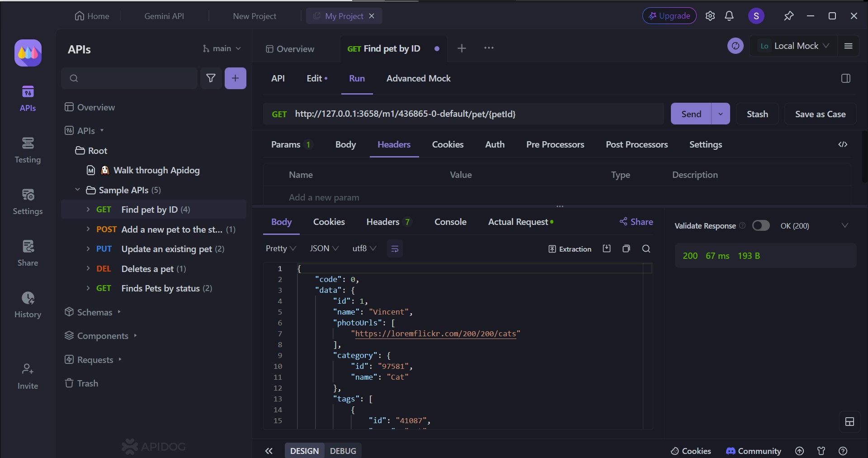Open the notifications bell
Viewport: 868px width, 458px height.
729,15
